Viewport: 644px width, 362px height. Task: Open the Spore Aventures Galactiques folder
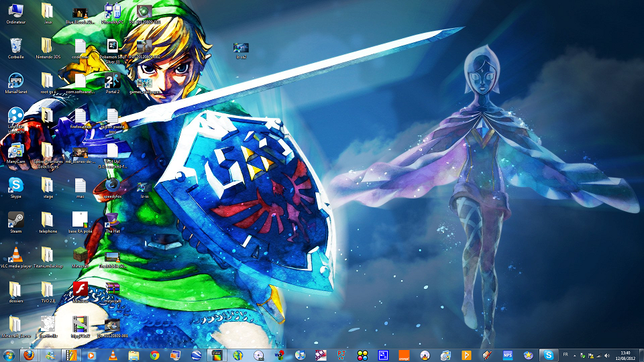click(48, 155)
